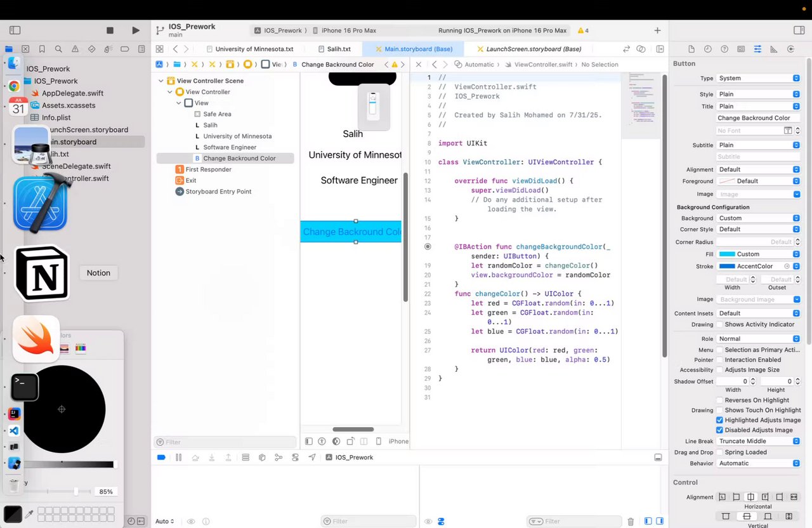Enable Selection as Primary Action checkbox
812x528 pixels.
(x=720, y=350)
